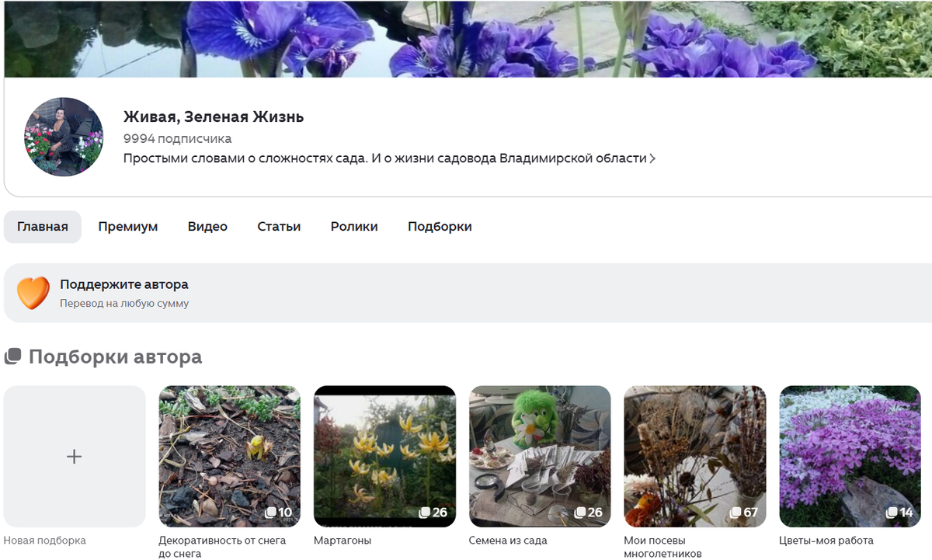
Task: Click Поддержите автора link
Action: (x=124, y=284)
